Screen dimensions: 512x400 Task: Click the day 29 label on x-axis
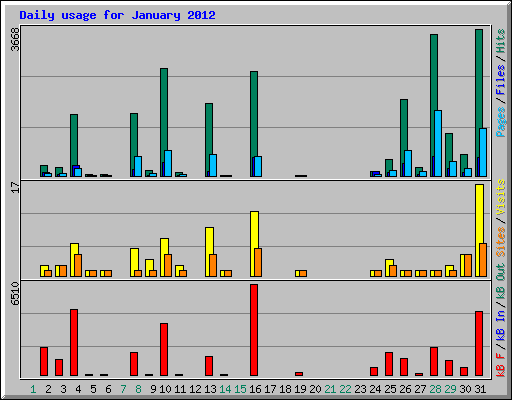450,389
